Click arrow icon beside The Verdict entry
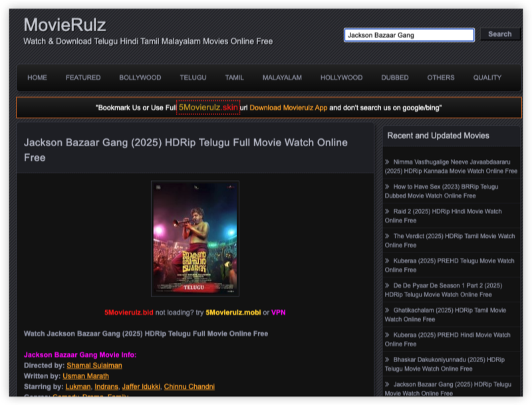 (x=387, y=236)
